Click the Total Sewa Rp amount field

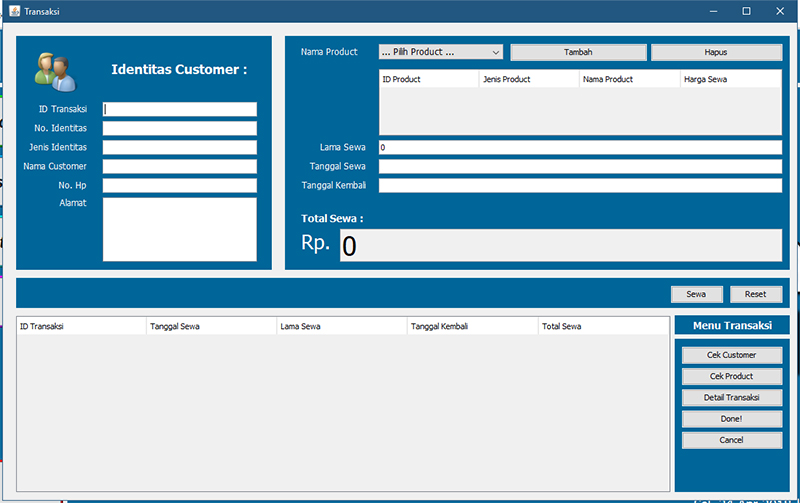[561, 245]
